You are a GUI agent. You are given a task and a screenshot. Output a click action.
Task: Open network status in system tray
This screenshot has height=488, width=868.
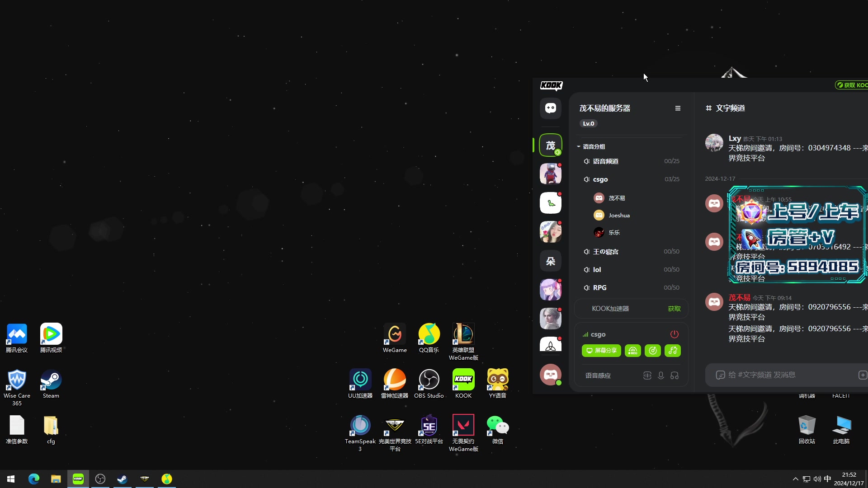coord(807,479)
